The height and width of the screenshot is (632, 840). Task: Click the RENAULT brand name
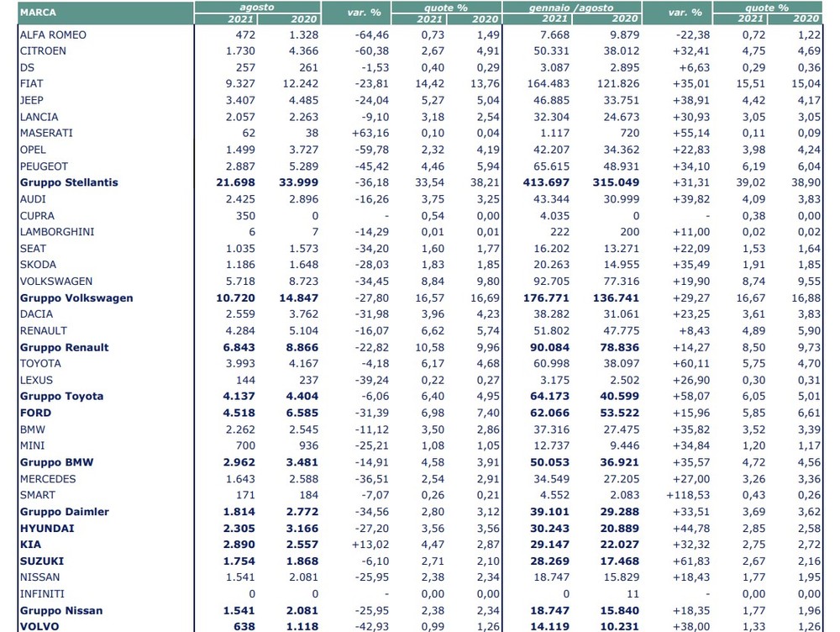pos(44,331)
